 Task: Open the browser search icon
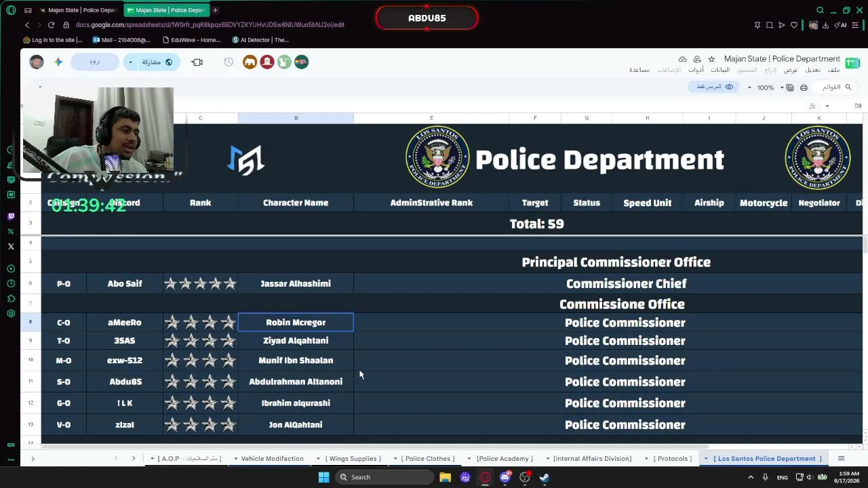(820, 10)
